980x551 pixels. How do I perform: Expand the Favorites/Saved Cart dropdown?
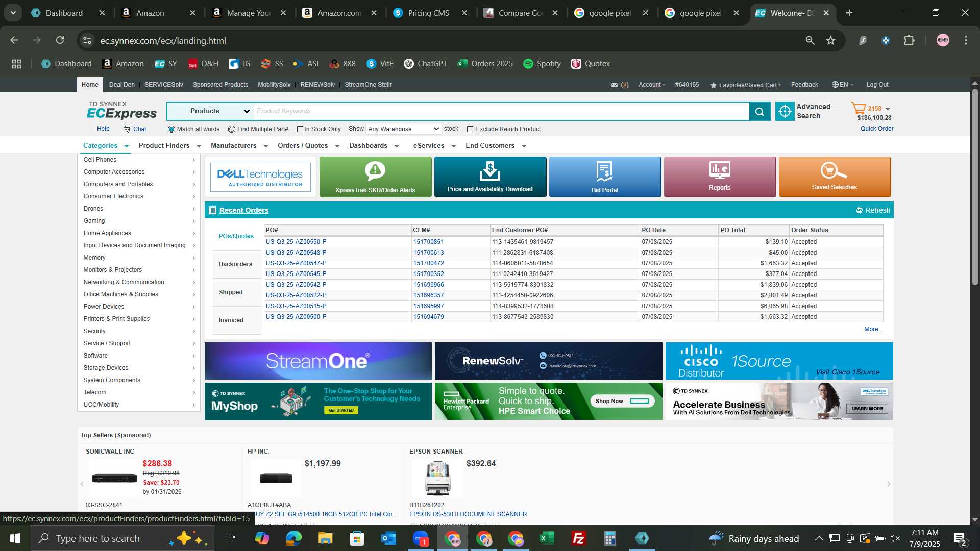click(746, 85)
